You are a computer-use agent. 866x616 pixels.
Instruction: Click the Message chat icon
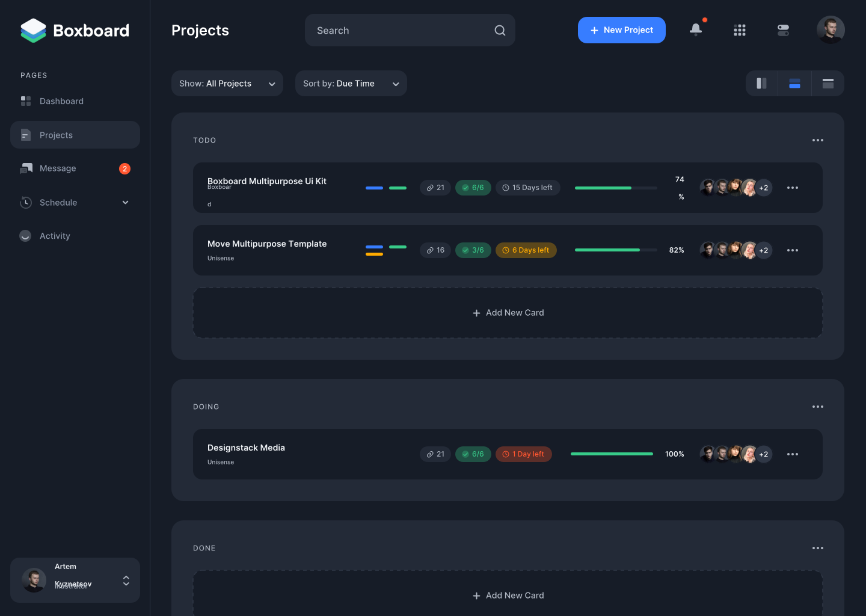pos(26,168)
